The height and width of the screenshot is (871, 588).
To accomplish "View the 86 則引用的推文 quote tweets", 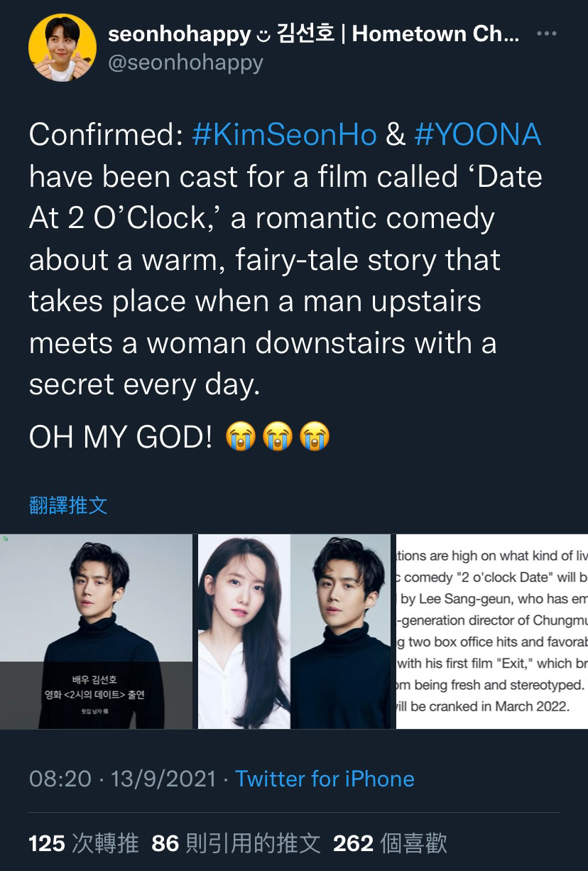I will click(236, 843).
